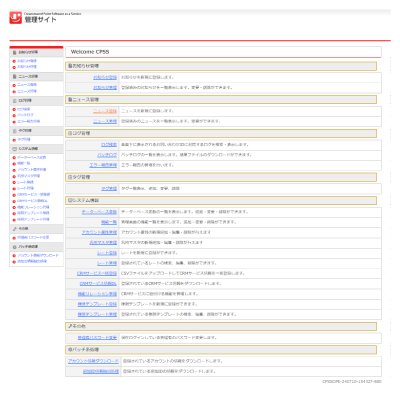The width and height of the screenshot is (400, 400).
Task: Open アカウント情報ダウンロード link in main table
Action: pos(93,361)
